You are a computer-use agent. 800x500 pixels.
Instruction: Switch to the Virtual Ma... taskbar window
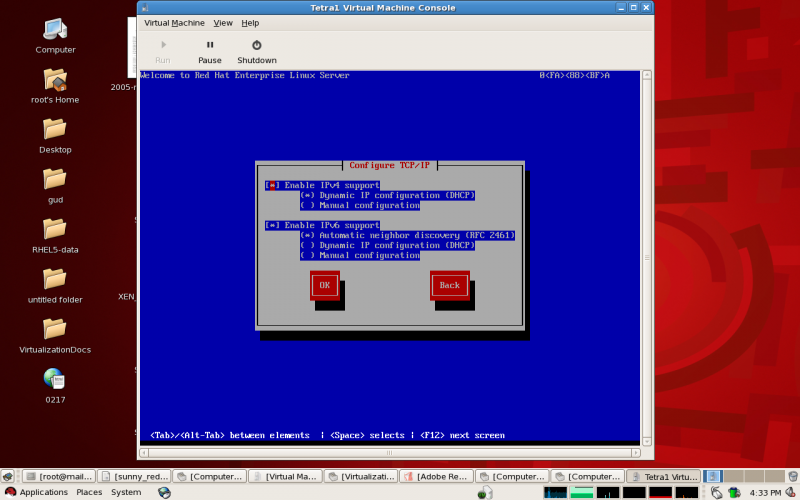tap(285, 477)
